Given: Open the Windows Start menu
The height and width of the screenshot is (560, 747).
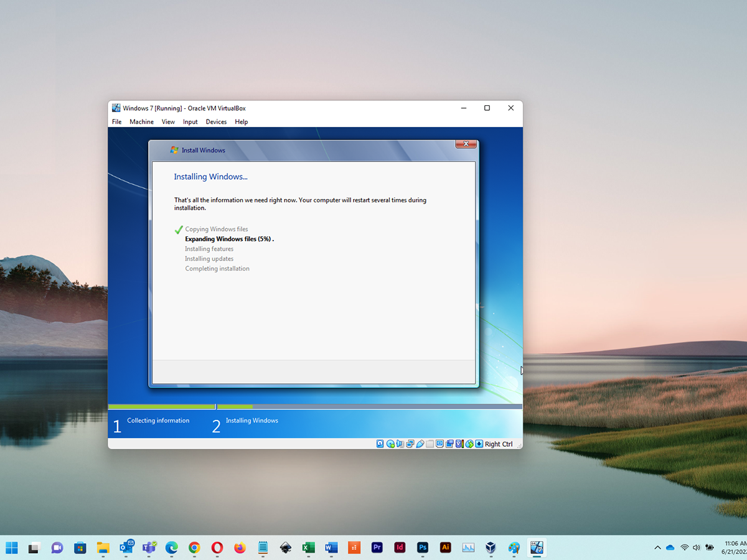Looking at the screenshot, I should pyautogui.click(x=12, y=548).
